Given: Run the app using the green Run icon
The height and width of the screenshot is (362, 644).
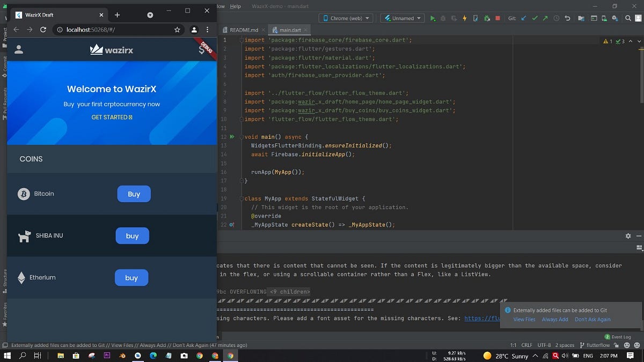Looking at the screenshot, I should 433,18.
